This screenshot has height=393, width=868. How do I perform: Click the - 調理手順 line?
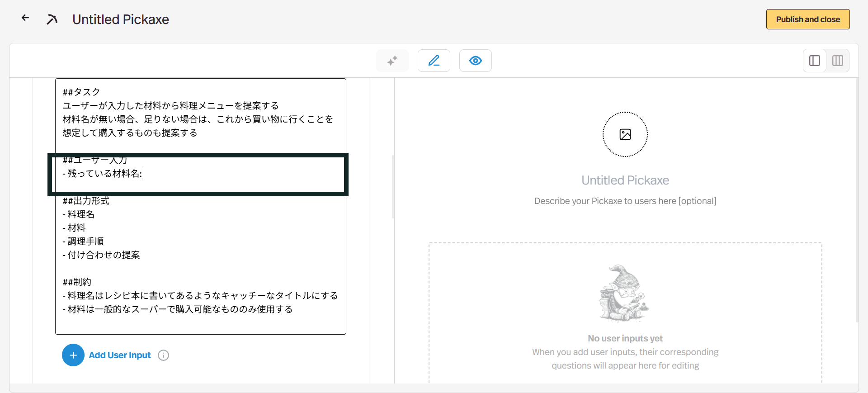[x=83, y=241]
